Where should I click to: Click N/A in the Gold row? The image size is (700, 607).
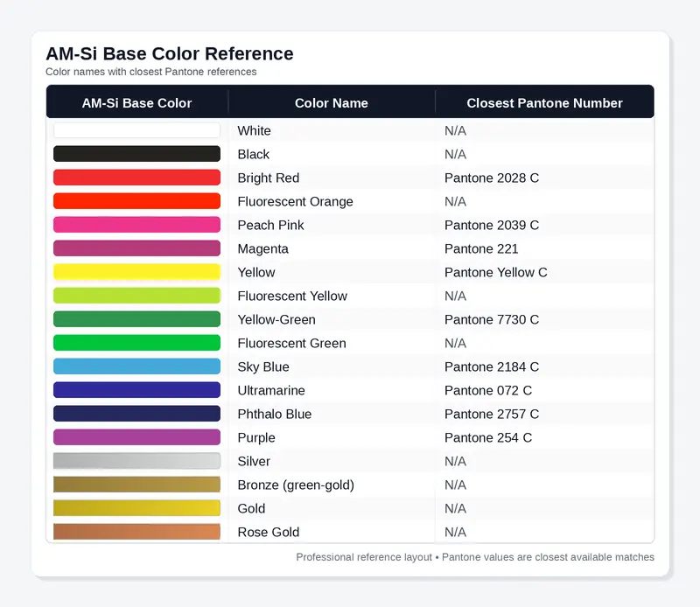[x=455, y=509]
